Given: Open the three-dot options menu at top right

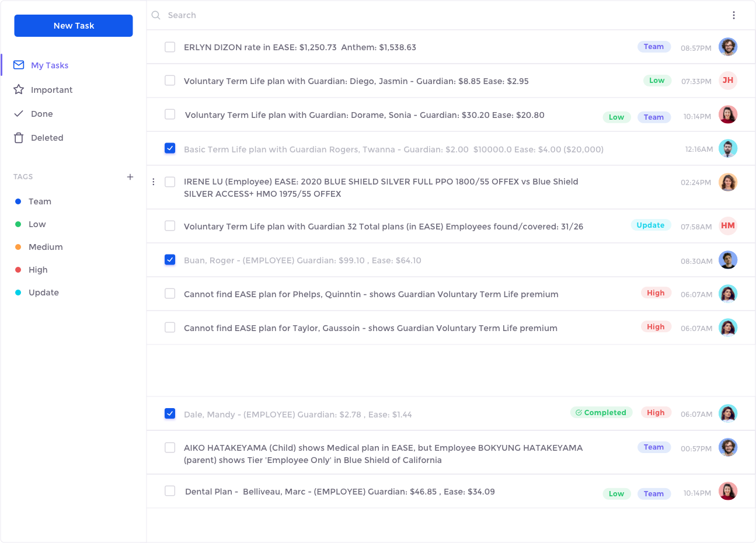Looking at the screenshot, I should point(734,15).
